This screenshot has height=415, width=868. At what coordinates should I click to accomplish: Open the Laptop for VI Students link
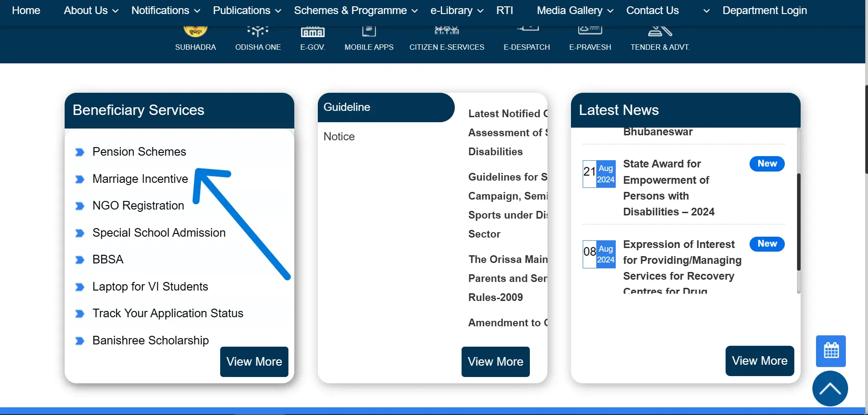(150, 286)
